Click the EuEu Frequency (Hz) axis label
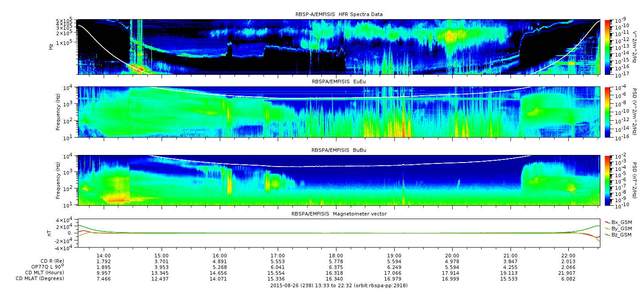This screenshot has height=293, width=644. click(58, 112)
